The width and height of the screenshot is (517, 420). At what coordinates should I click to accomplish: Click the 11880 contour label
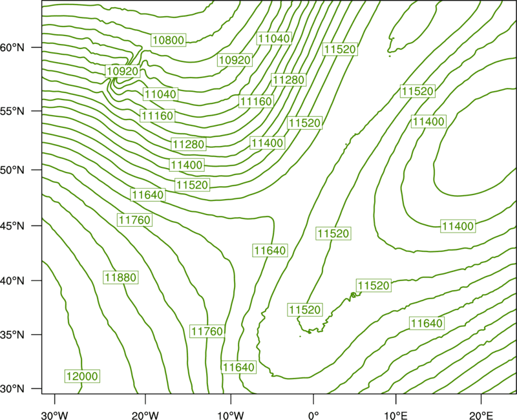click(x=120, y=277)
